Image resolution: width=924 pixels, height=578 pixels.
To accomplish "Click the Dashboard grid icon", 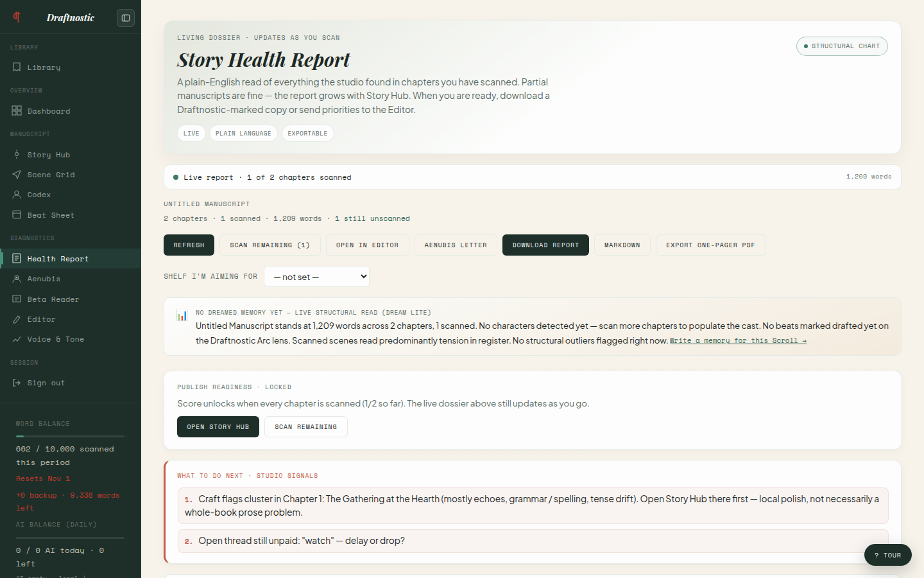I will (17, 110).
